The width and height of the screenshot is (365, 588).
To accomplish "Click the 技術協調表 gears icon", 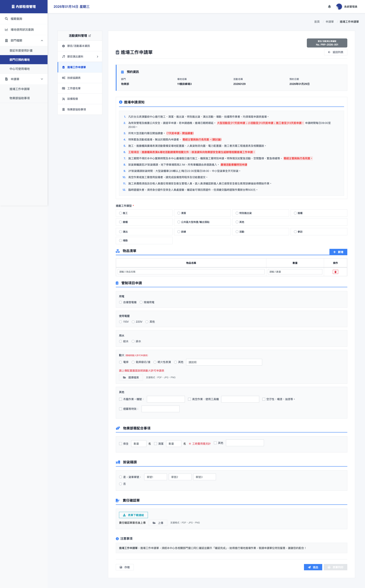I will coord(63,78).
